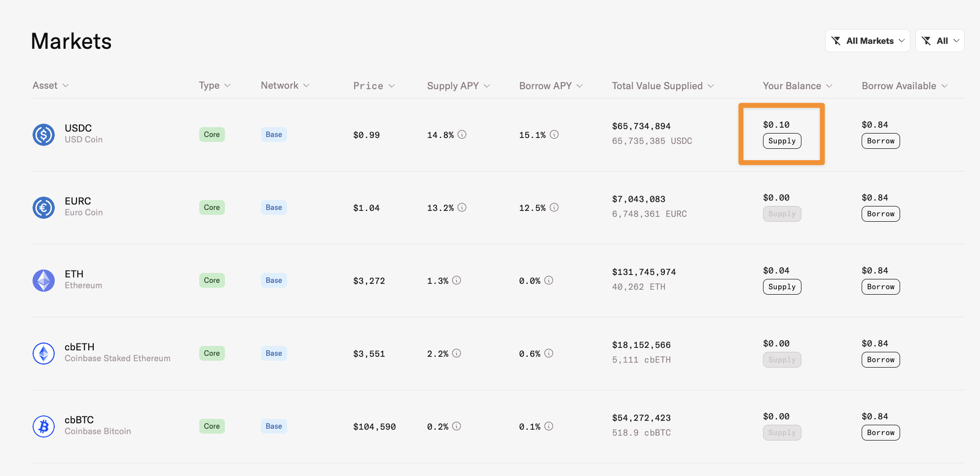Show info for cbBTC Borrow APY
This screenshot has height=476, width=980.
[549, 426]
